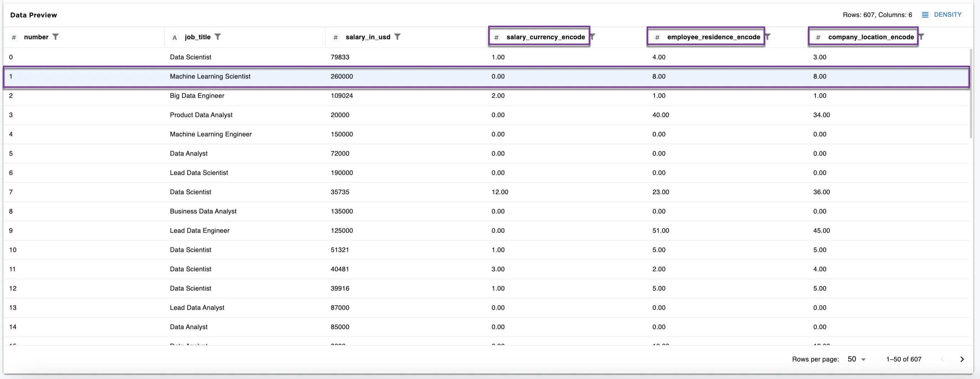Viewport: 980px width, 379px height.
Task: Go to next page of results
Action: 962,359
